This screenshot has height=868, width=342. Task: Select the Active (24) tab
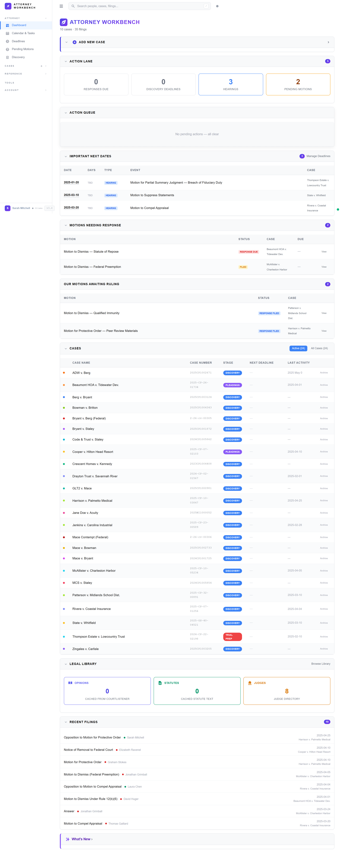[298, 348]
